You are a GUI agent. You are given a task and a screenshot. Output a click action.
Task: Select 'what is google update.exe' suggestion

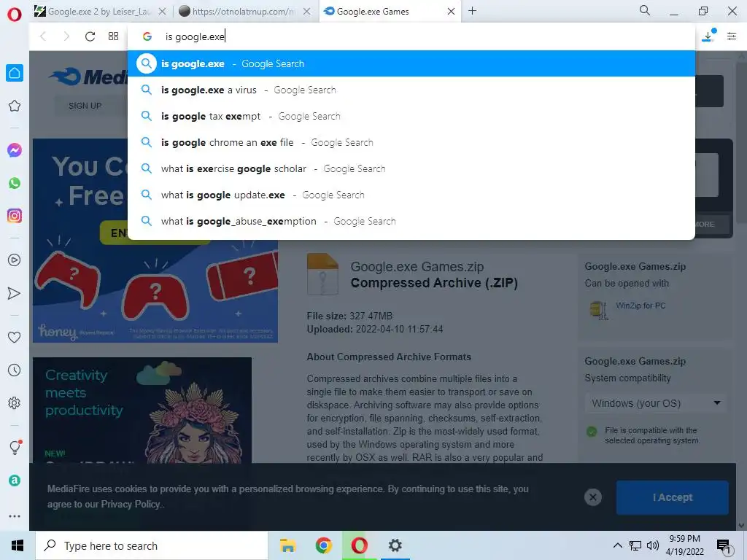pos(411,195)
